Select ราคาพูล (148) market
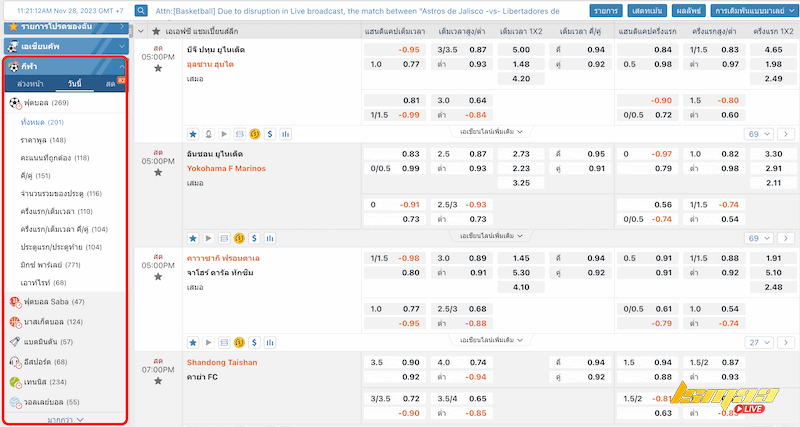Image resolution: width=800 pixels, height=427 pixels. coord(43,140)
